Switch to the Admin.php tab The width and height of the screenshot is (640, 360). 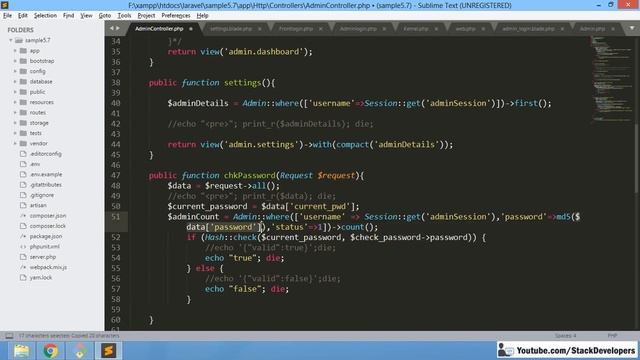tap(592, 29)
